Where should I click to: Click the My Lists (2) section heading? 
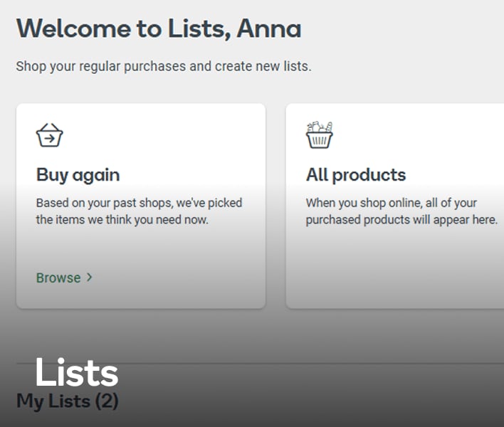pos(67,401)
